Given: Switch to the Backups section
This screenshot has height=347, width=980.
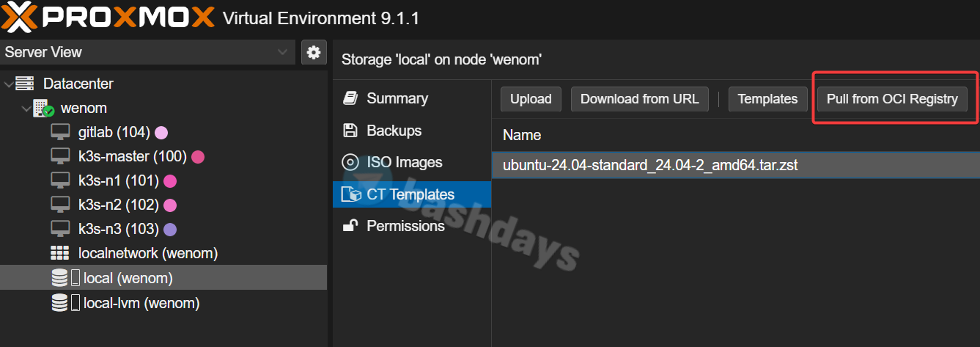Looking at the screenshot, I should pyautogui.click(x=394, y=131).
